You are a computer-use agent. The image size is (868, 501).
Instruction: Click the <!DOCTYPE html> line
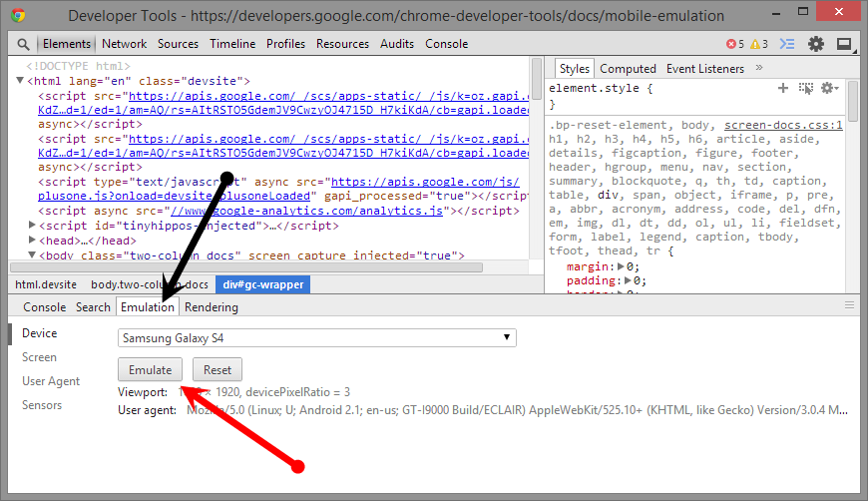click(78, 66)
